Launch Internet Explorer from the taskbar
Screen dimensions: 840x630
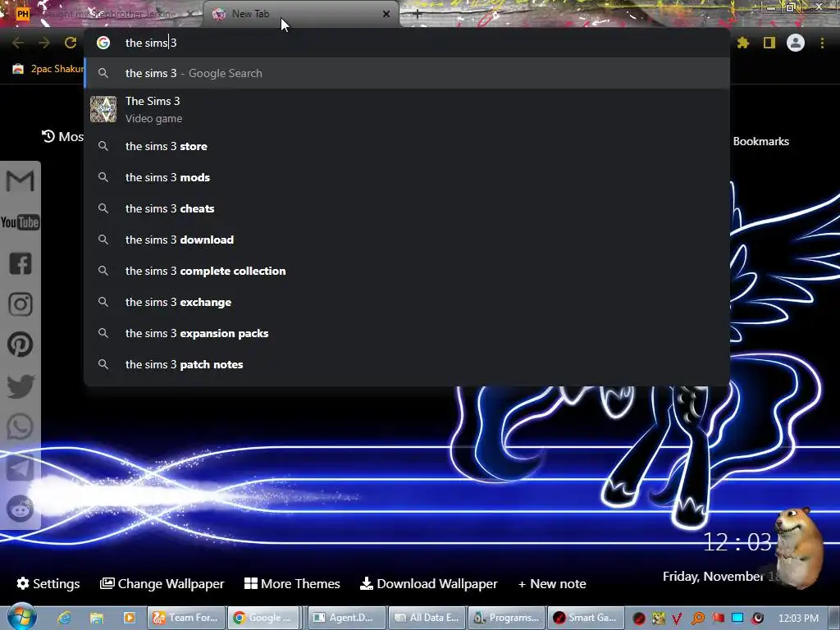[64, 618]
